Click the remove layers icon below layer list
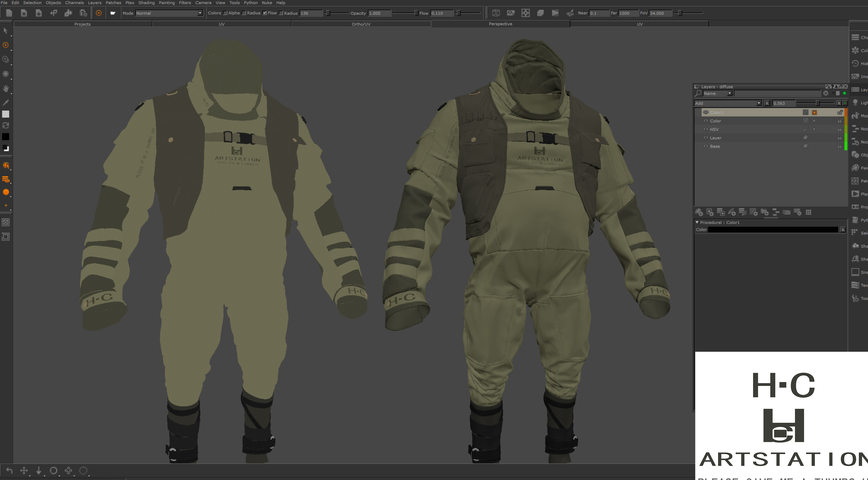 pos(797,212)
